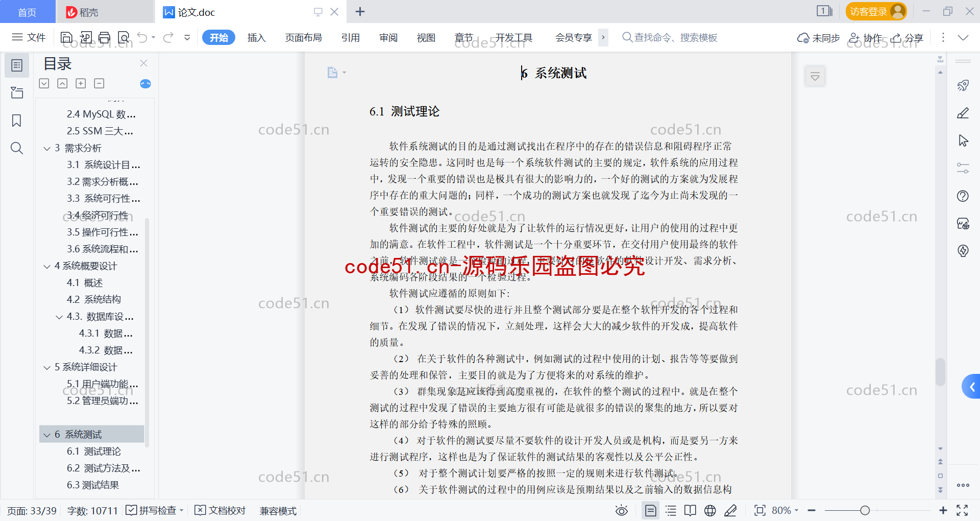Collapse all outline levels with the minus box icon

click(99, 83)
